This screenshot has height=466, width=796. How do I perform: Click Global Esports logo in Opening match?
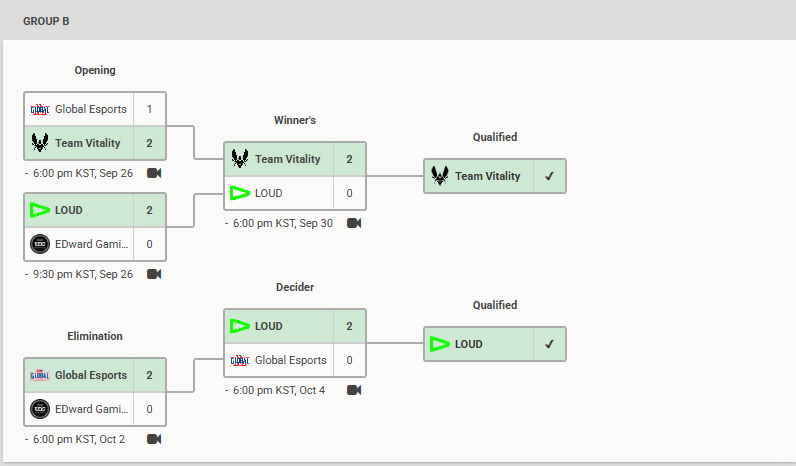pyautogui.click(x=40, y=109)
